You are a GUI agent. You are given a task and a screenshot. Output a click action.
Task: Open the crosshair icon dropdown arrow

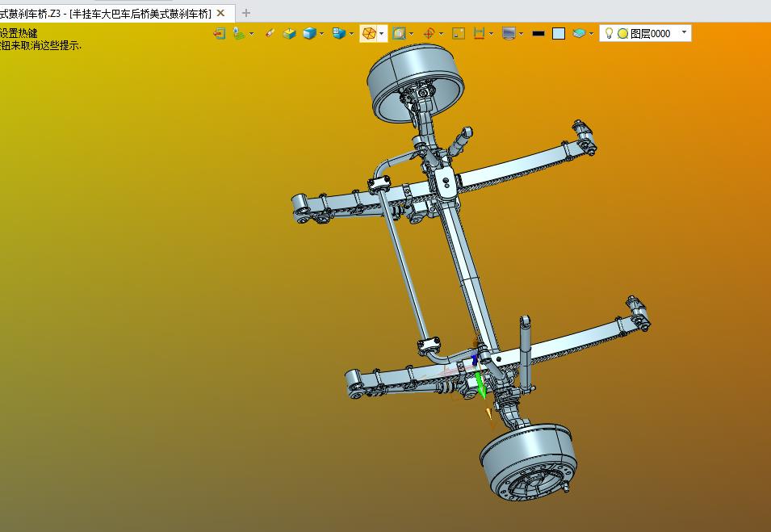point(441,33)
